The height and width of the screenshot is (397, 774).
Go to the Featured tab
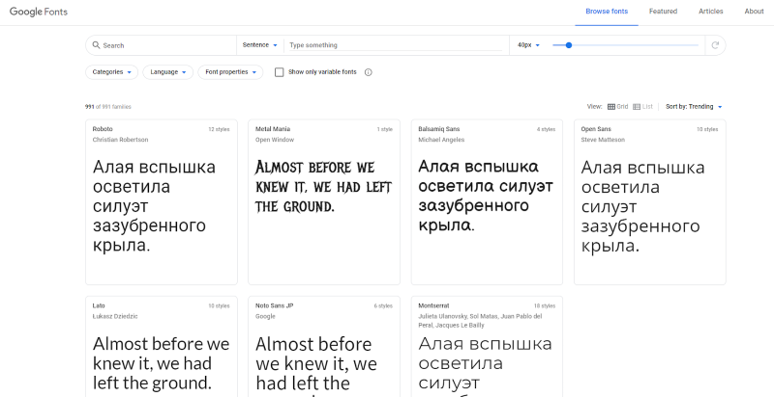coord(663,11)
